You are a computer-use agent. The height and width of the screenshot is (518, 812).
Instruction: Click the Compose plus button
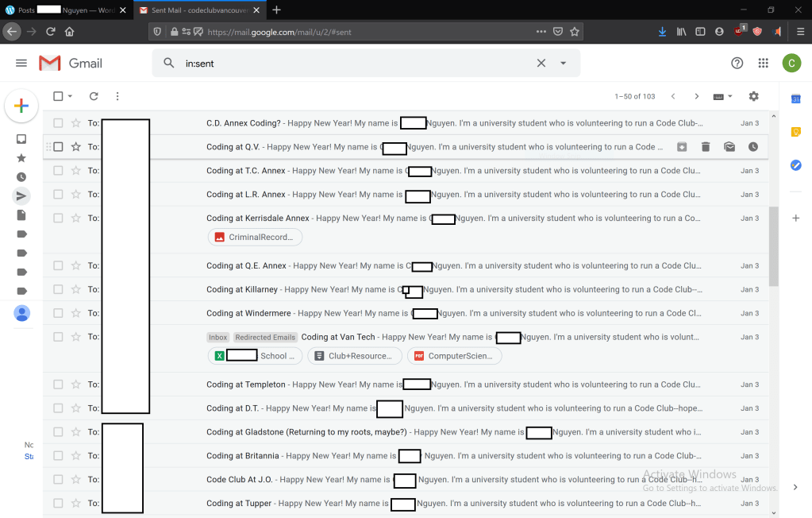pos(21,106)
